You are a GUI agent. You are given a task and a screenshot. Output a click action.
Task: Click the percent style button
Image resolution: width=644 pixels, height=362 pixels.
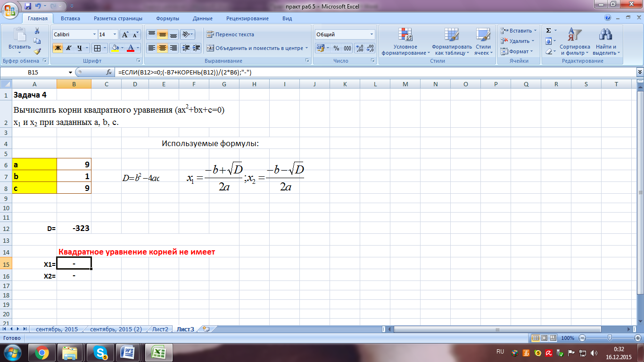(336, 48)
